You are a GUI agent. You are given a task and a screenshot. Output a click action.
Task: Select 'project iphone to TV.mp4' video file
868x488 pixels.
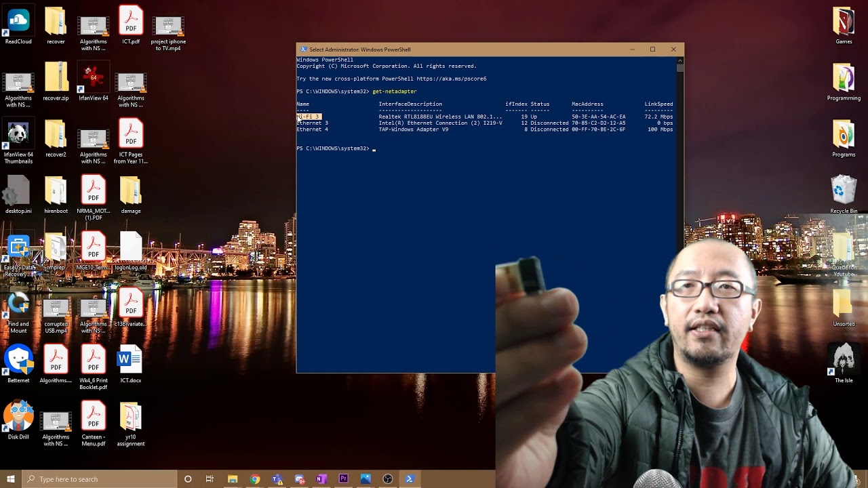[168, 33]
